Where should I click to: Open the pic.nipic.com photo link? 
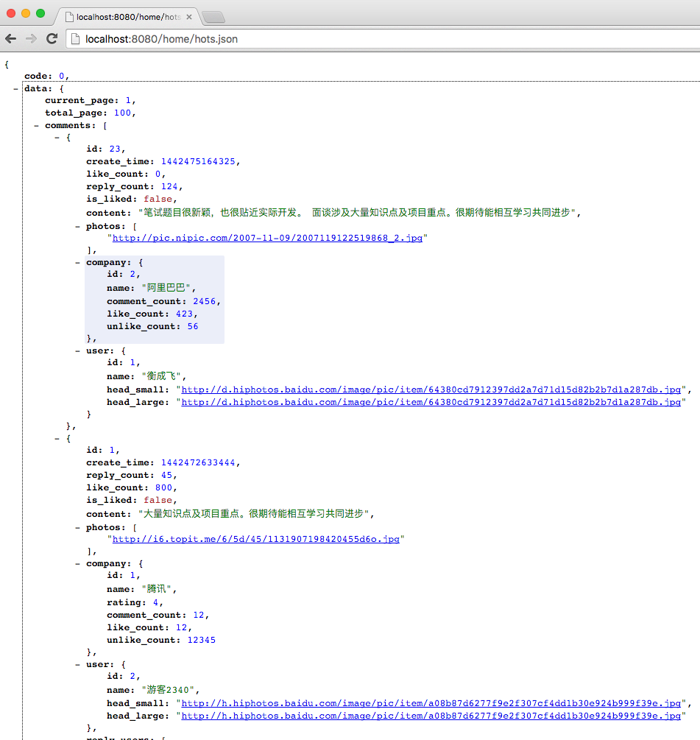click(267, 238)
